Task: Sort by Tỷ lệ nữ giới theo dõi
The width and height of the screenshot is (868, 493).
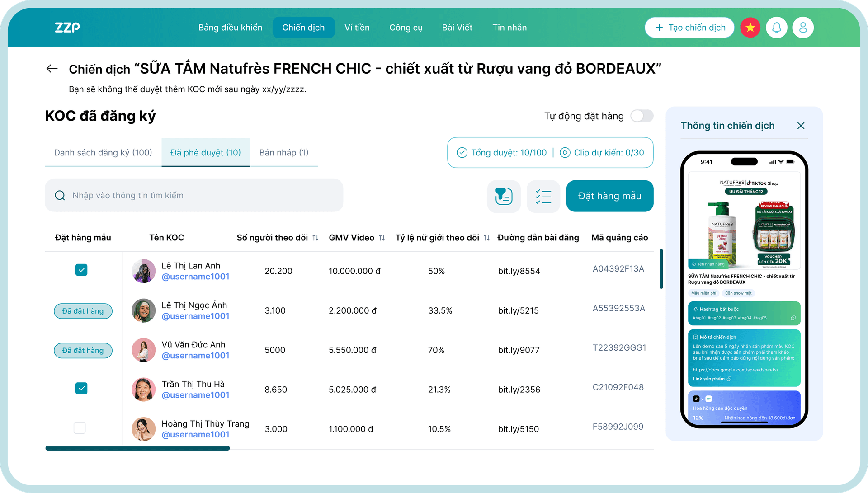Action: pos(486,238)
